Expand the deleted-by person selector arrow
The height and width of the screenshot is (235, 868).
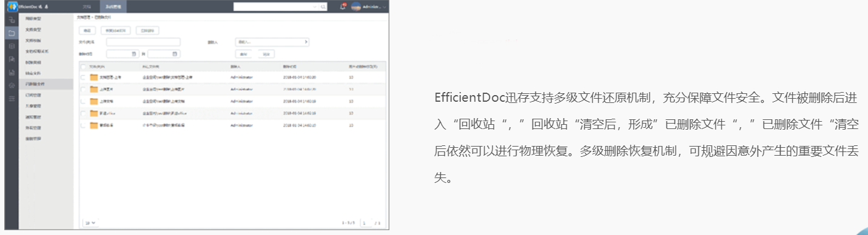point(306,42)
